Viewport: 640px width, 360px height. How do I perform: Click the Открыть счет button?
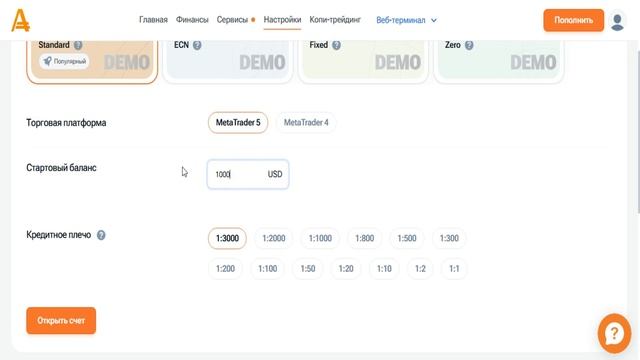[x=61, y=321]
